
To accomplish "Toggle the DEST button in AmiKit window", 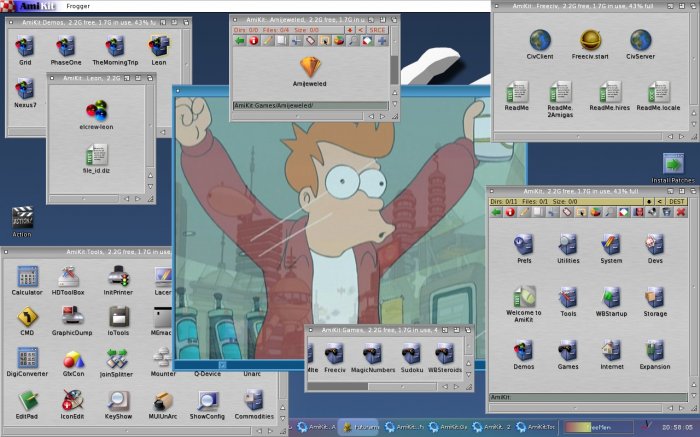I will click(677, 202).
